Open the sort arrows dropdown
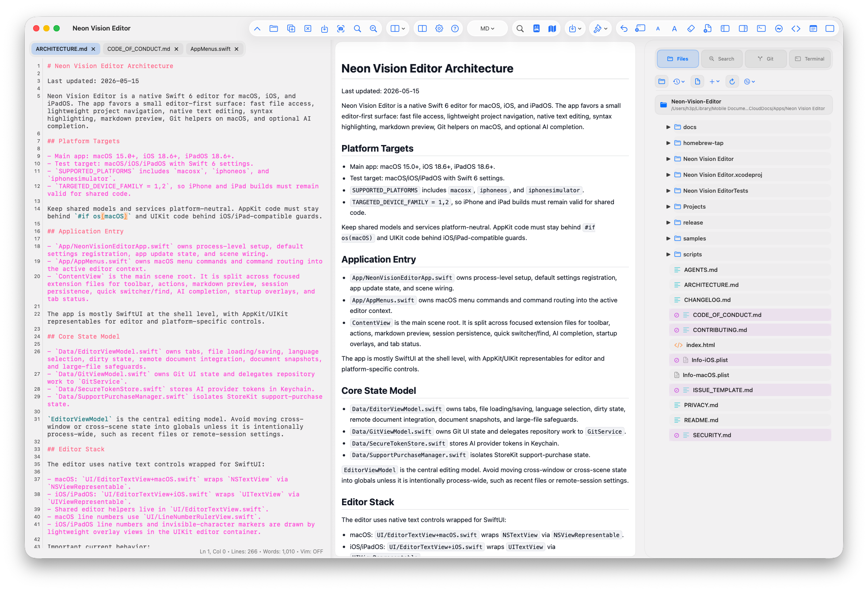868x591 pixels. tap(750, 82)
